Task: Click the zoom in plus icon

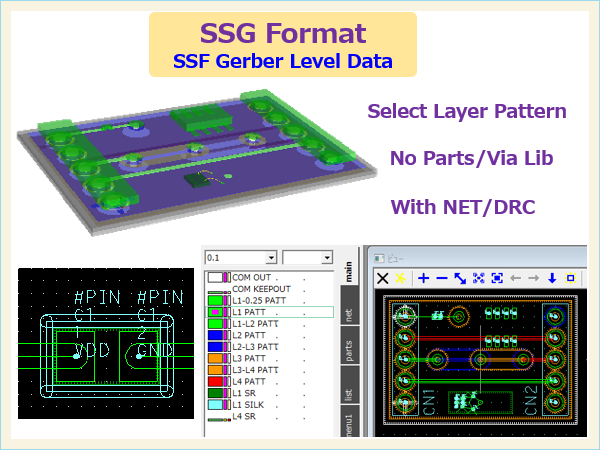Action: pos(423,278)
